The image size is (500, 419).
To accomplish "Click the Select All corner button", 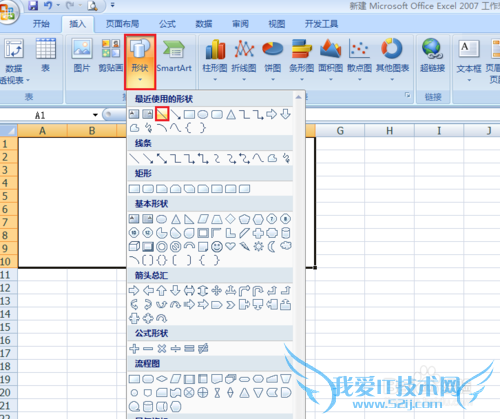I will [x=9, y=131].
